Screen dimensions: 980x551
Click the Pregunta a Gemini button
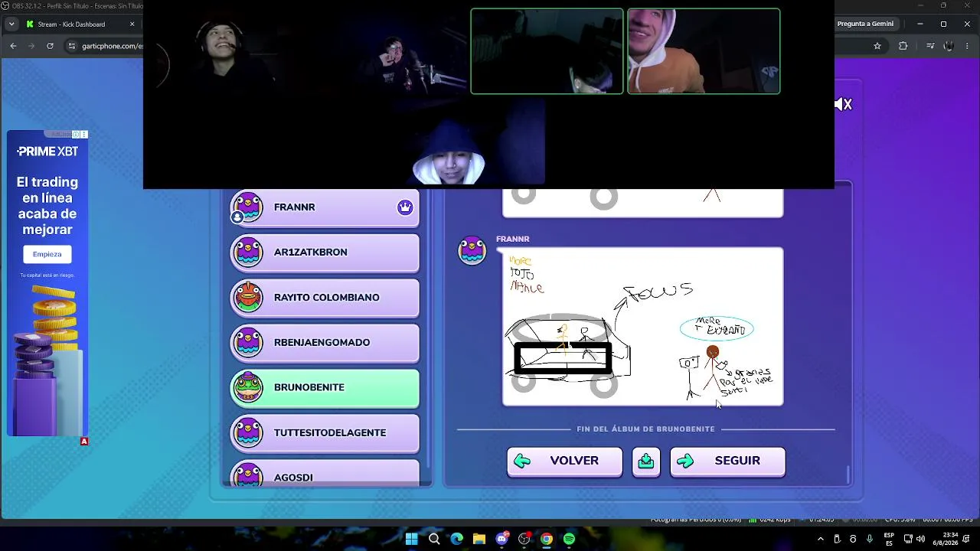[x=865, y=24]
